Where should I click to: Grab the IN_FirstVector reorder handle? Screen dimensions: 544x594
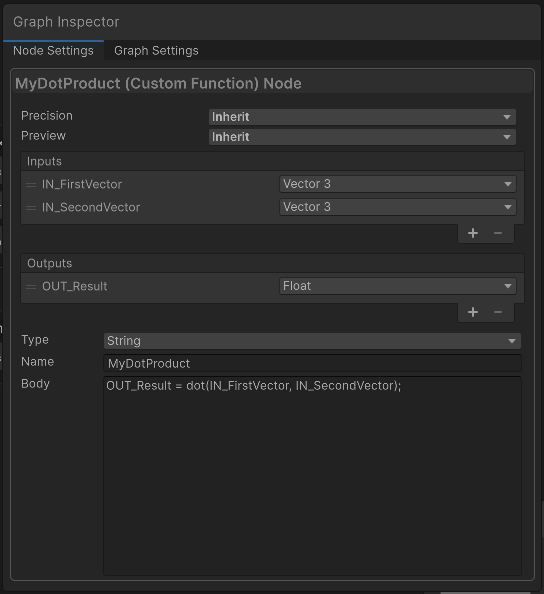tap(31, 185)
